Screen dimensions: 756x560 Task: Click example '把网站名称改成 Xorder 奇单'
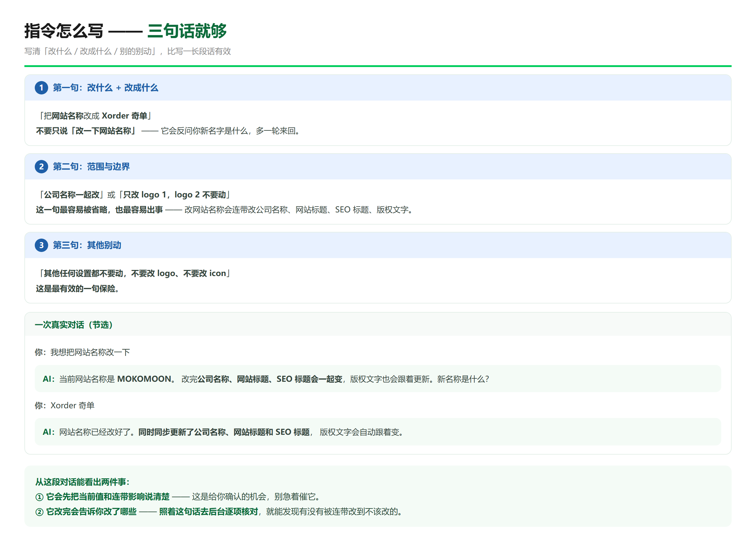(x=95, y=115)
